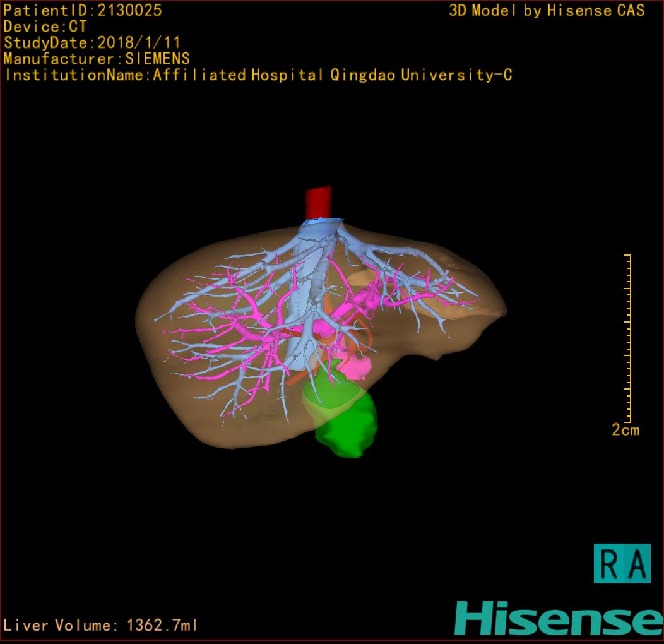Click the yellow vertical scale ruler
The height and width of the screenshot is (644, 664).
click(628, 338)
